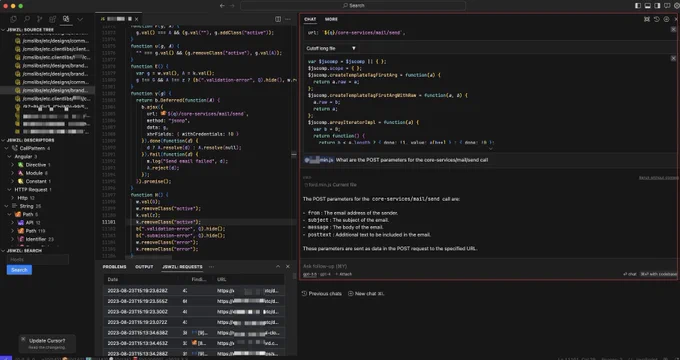Open the Explorer files icon

tap(13, 19)
